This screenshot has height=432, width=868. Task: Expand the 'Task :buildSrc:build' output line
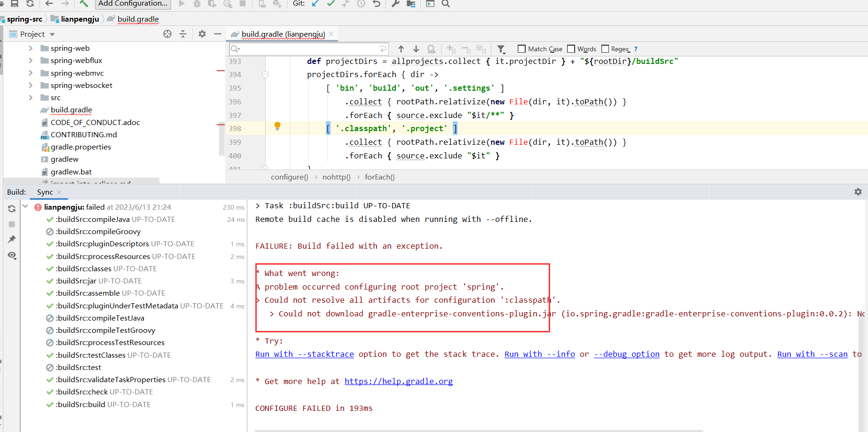[x=258, y=205]
